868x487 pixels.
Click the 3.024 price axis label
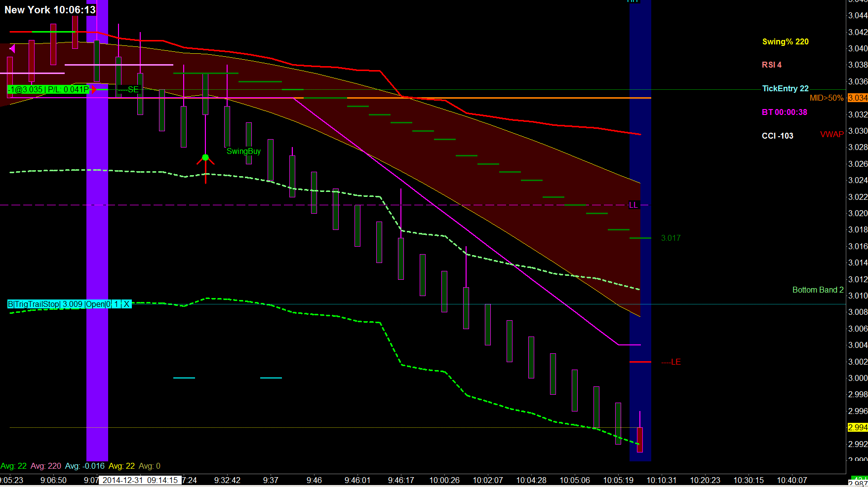coord(858,180)
